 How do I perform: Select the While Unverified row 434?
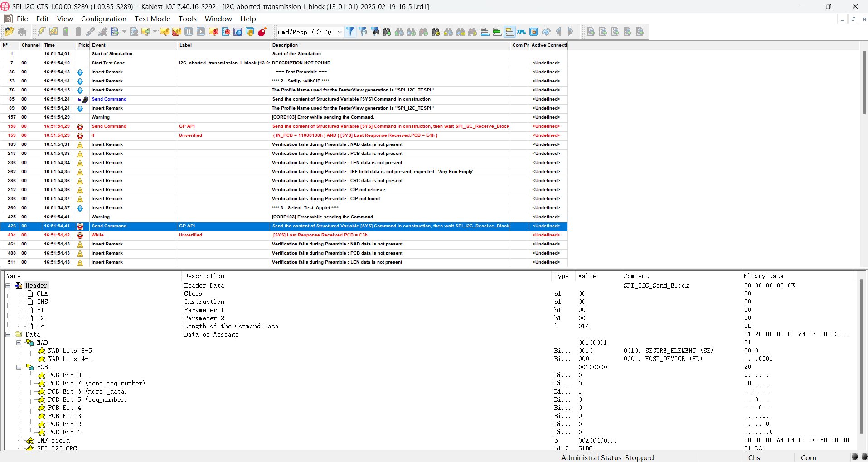pyautogui.click(x=284, y=235)
